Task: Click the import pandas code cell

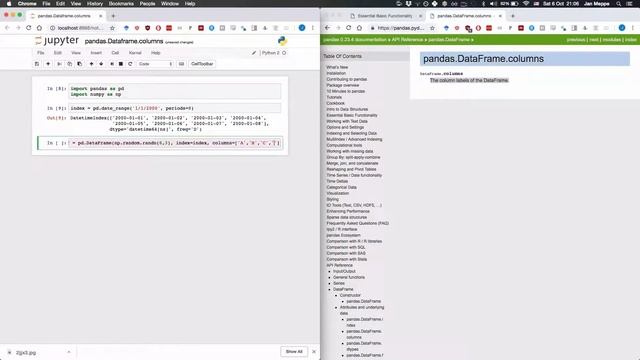Action: (175, 91)
